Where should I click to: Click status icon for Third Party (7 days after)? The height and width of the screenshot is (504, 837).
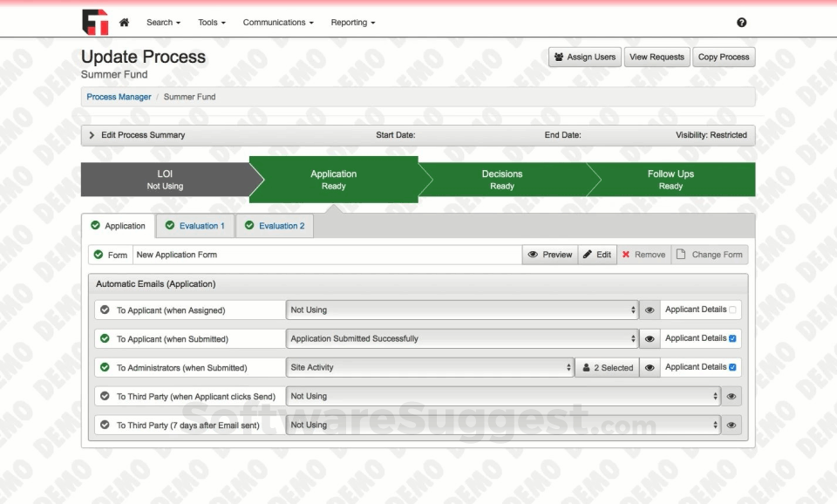coord(105,425)
